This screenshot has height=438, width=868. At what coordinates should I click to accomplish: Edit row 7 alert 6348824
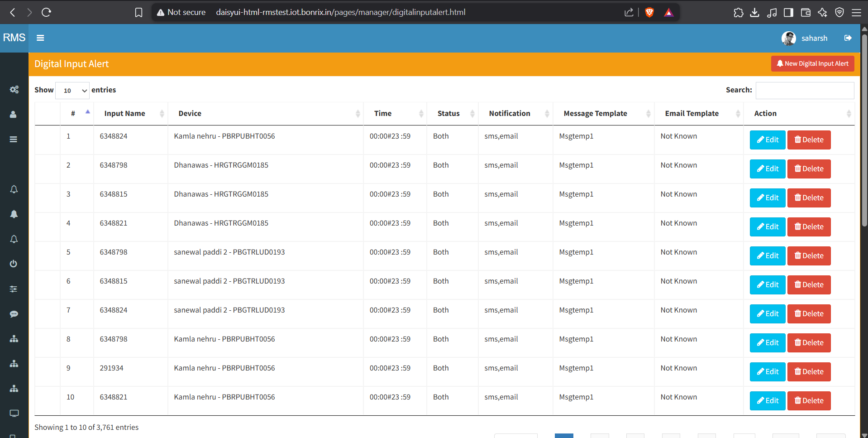click(x=768, y=314)
